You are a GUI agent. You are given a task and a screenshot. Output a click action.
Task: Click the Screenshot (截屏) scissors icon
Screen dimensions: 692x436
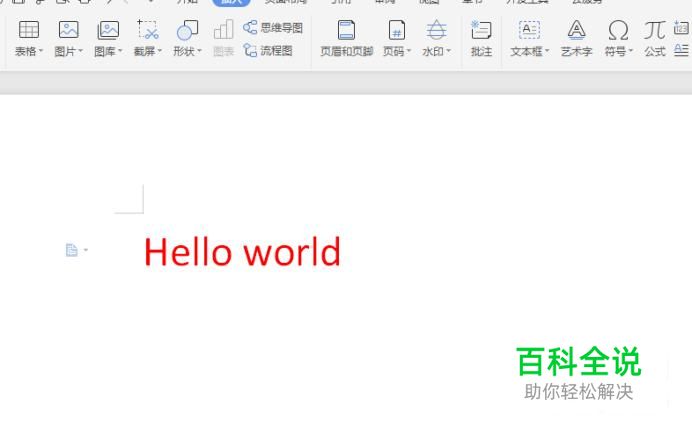coord(148,30)
